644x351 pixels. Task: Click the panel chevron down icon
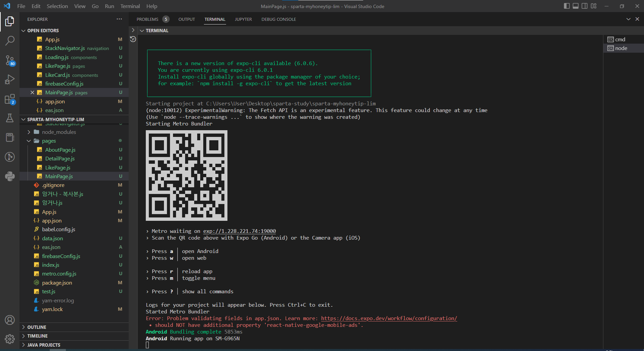click(628, 19)
